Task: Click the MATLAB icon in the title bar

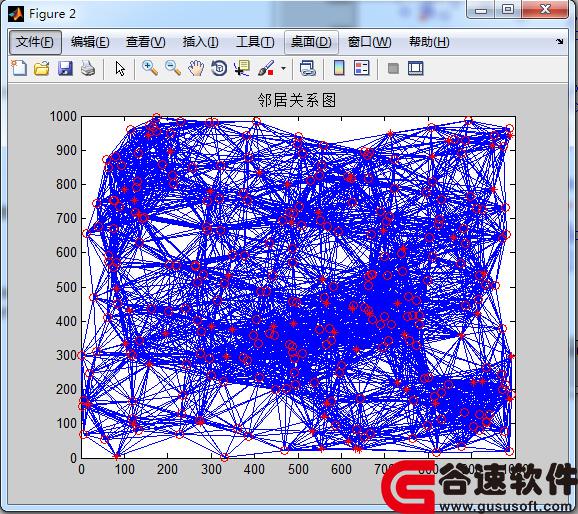Action: point(16,14)
